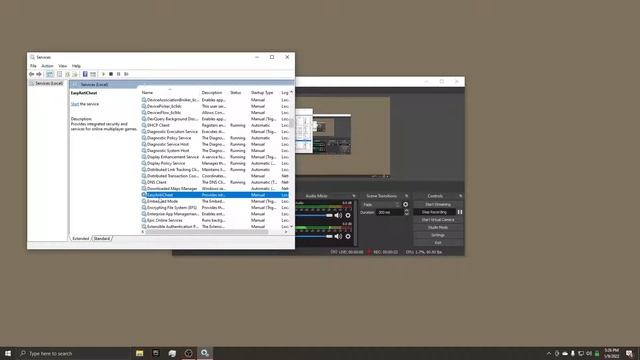
Task: Click Start Virtual Camera in OBS
Action: (438, 220)
